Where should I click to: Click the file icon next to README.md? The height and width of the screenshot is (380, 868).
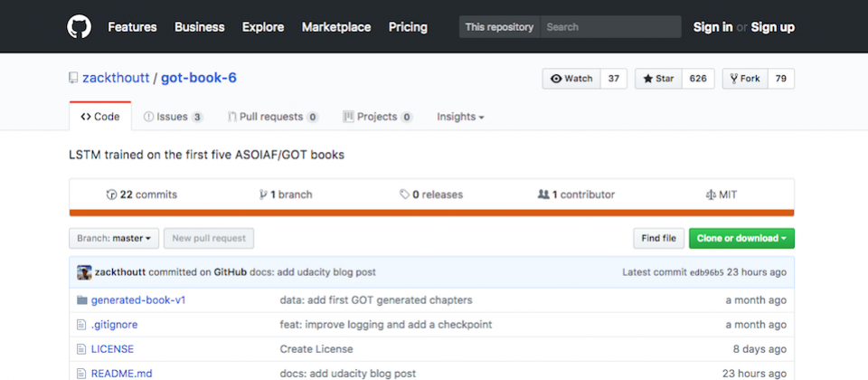(x=81, y=374)
